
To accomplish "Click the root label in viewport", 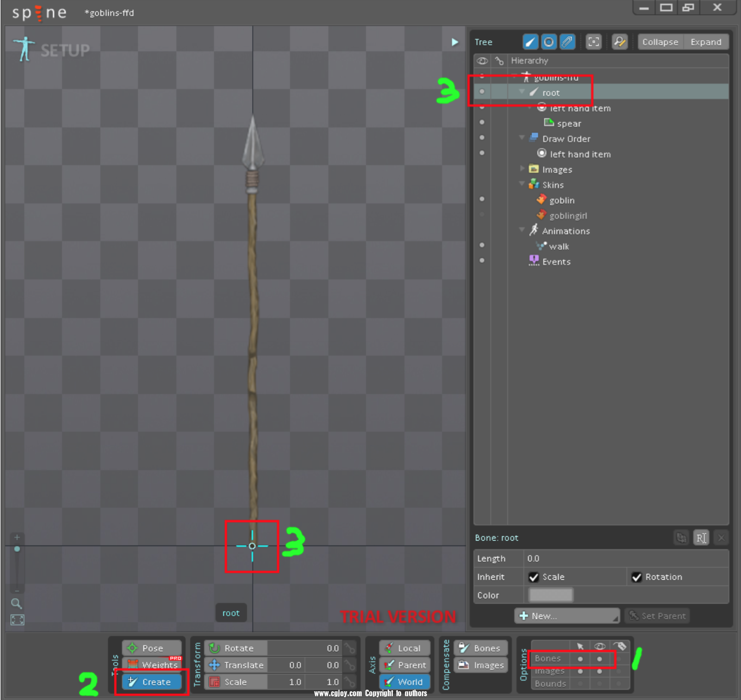I will 231,613.
